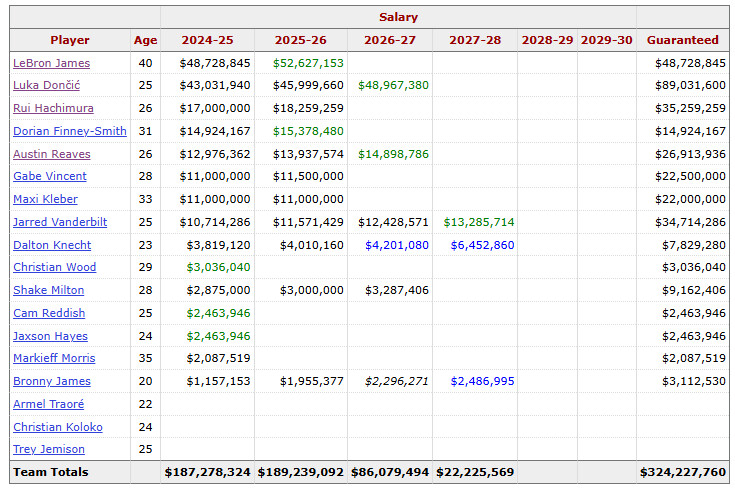Click the Guaranteed column header
Viewport: 735px width, 490px height.
(x=682, y=40)
